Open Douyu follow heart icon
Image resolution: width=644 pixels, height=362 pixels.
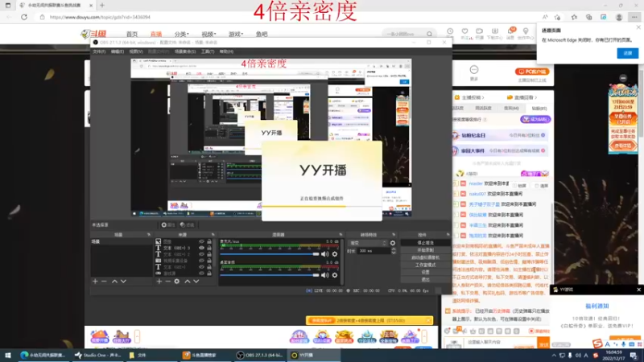click(464, 31)
